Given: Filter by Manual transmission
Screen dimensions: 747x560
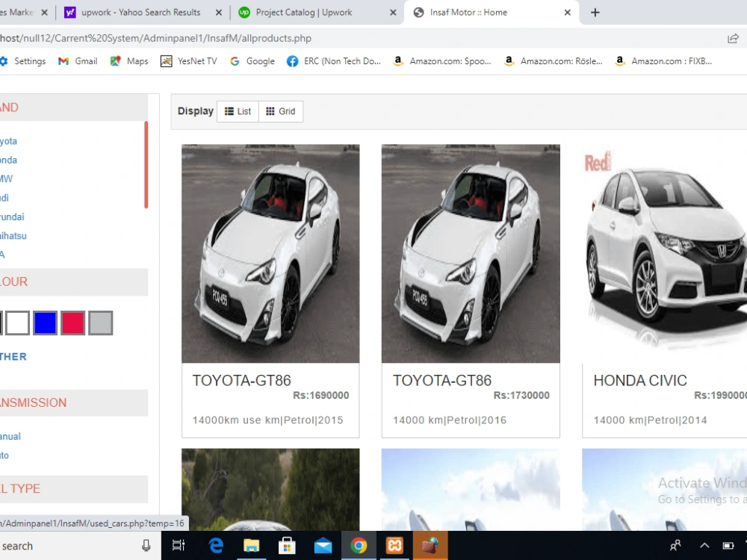Looking at the screenshot, I should (x=10, y=437).
